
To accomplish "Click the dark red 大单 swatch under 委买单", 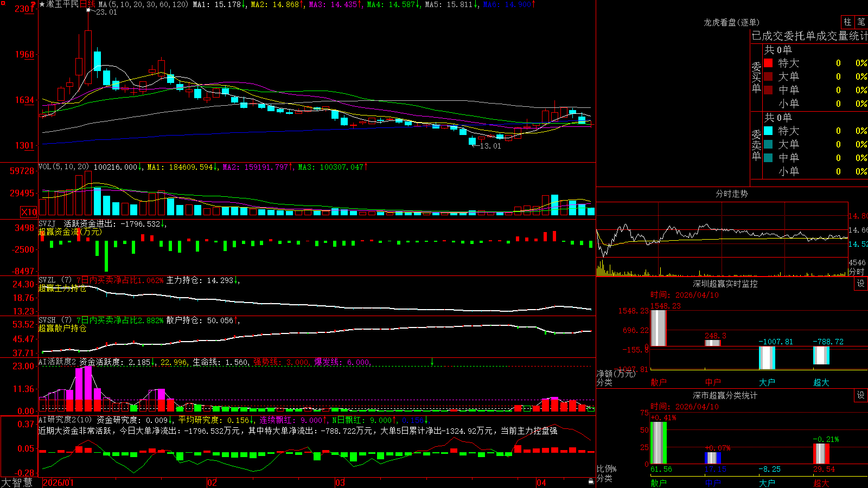I will point(768,76).
